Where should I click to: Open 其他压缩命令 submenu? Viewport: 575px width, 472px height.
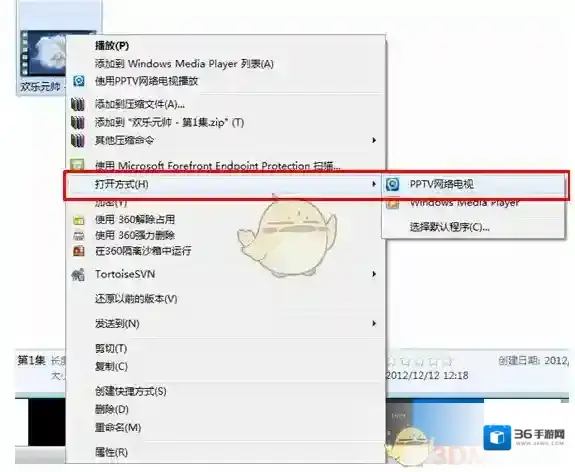point(124,140)
